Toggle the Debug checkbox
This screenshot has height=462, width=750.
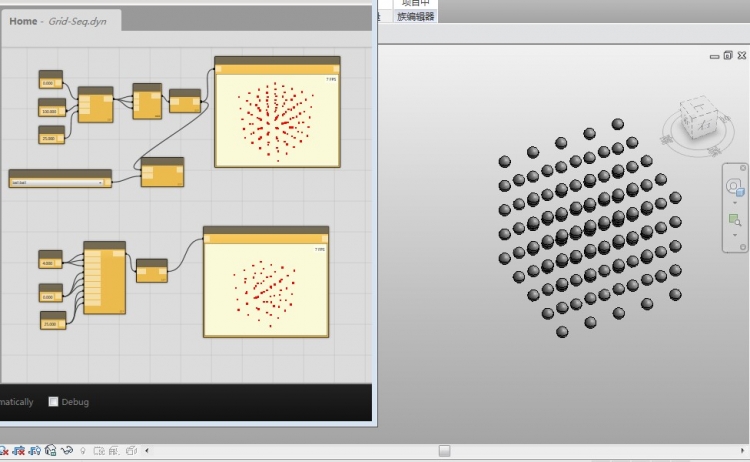click(54, 402)
